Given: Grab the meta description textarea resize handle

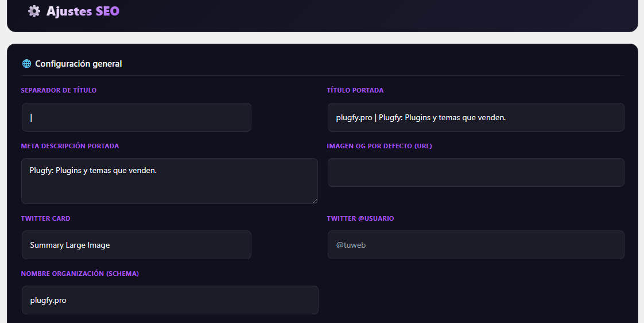Looking at the screenshot, I should click(x=315, y=201).
